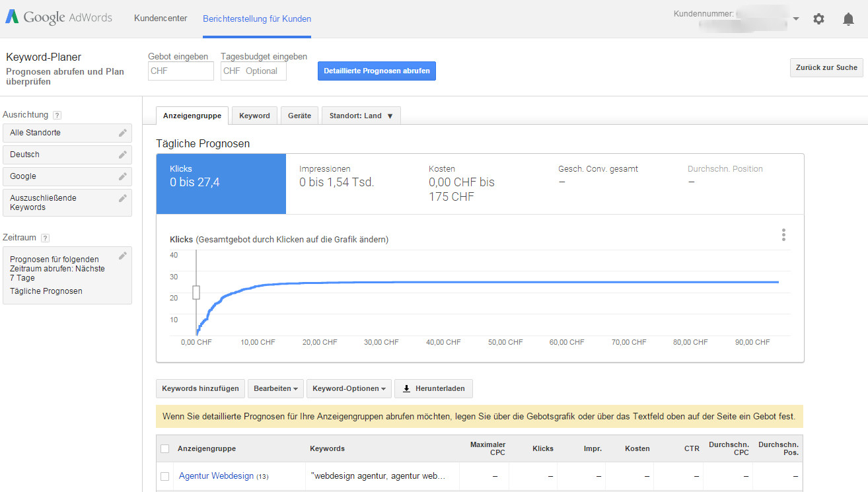Open the chart three-dot options menu
Screen dimensions: 868x492
pos(783,234)
